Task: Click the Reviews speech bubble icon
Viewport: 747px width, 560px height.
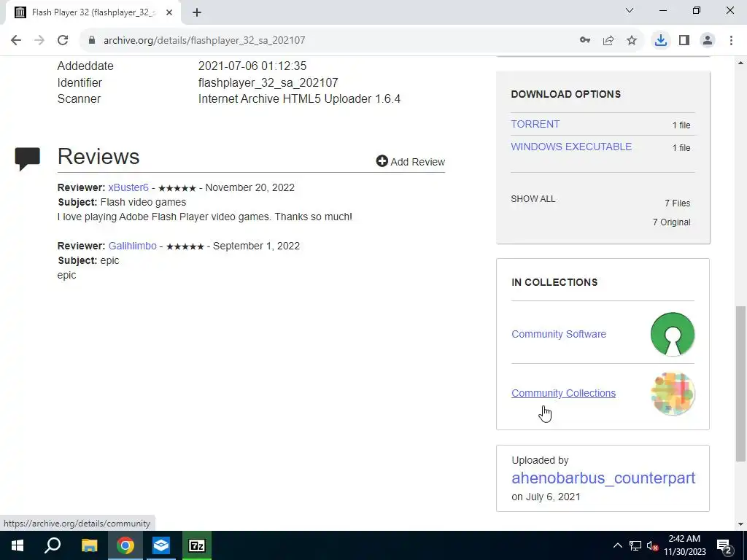Action: (x=28, y=158)
